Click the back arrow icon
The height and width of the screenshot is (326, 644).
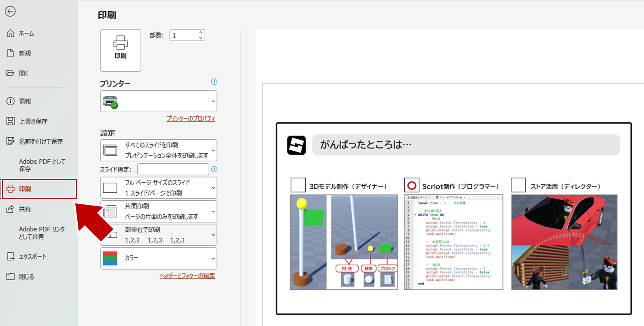[x=10, y=11]
